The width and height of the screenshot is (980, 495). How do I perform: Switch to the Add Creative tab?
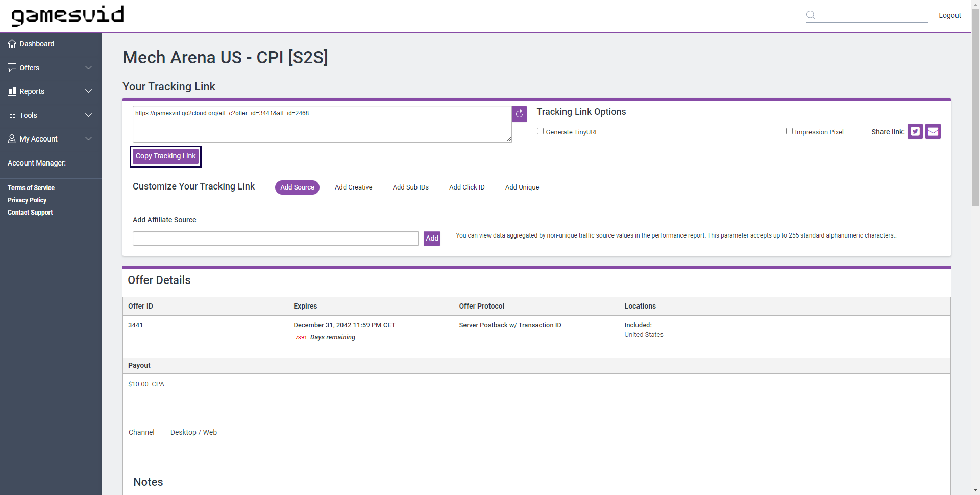(353, 187)
